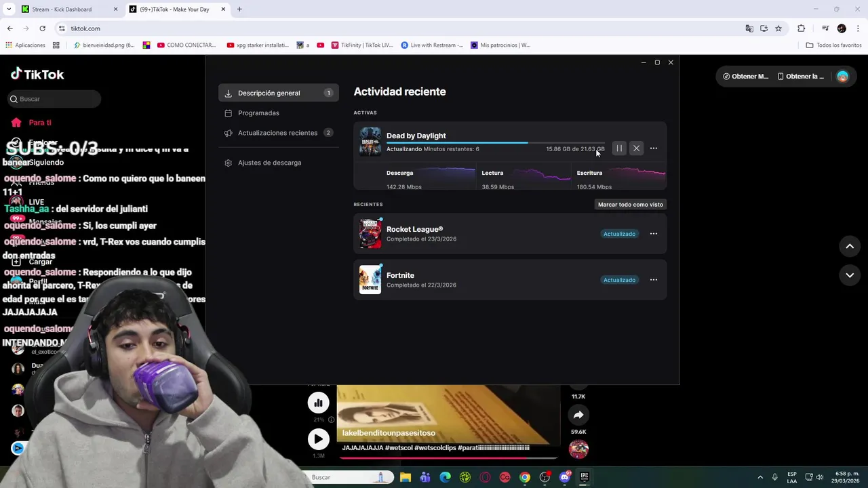Click Actualizado badge for Fortnite

pos(619,280)
